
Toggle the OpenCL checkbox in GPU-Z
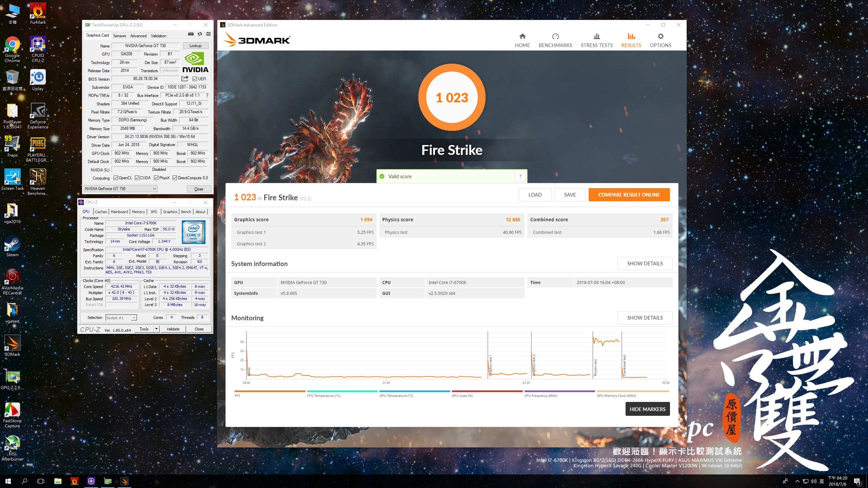tap(116, 178)
